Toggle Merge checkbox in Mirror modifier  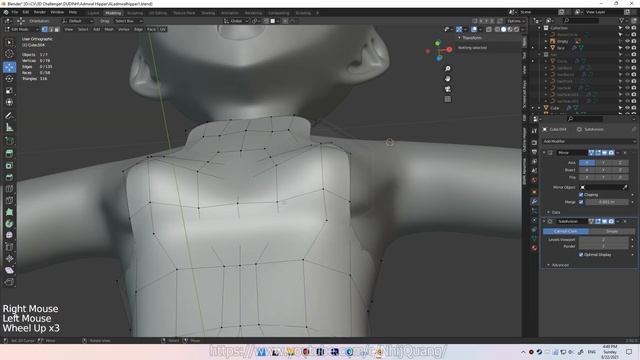coord(581,202)
